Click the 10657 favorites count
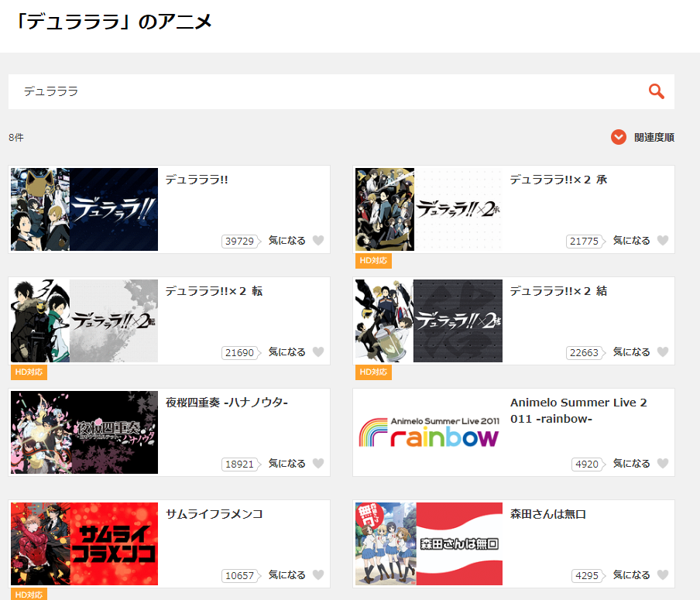This screenshot has width=700, height=600. tap(241, 575)
